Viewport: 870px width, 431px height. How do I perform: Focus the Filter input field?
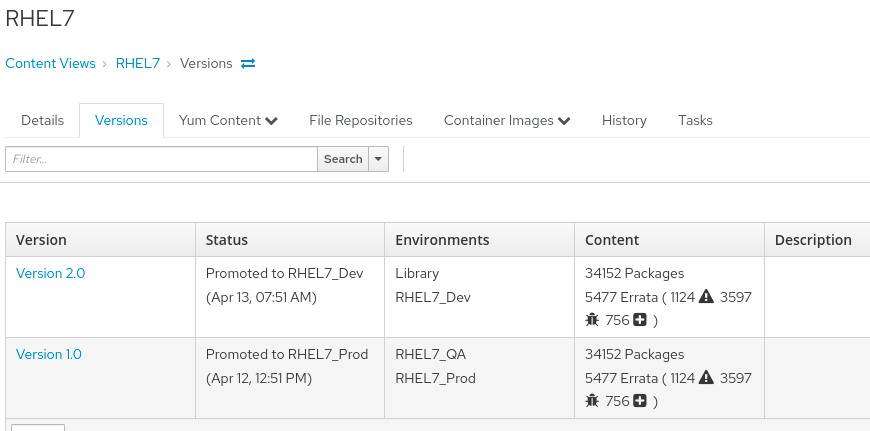(x=161, y=159)
